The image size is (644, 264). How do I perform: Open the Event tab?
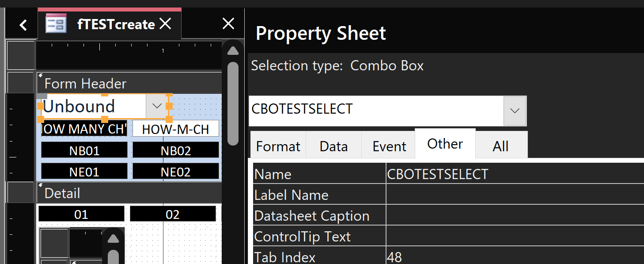point(389,146)
